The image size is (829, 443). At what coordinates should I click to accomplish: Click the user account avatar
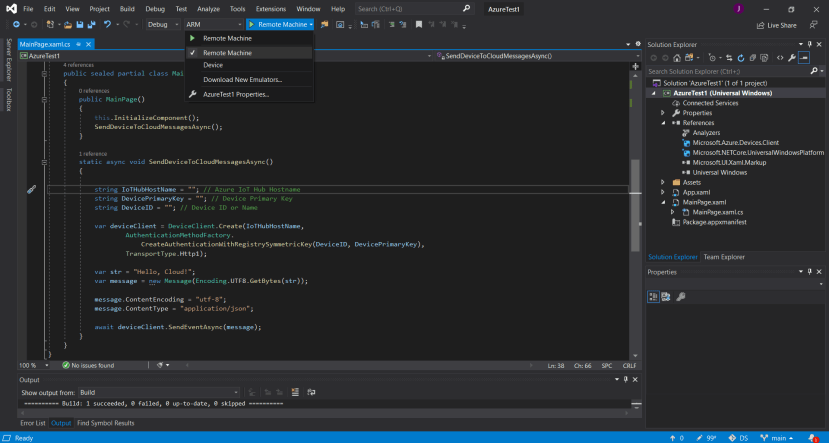click(739, 8)
